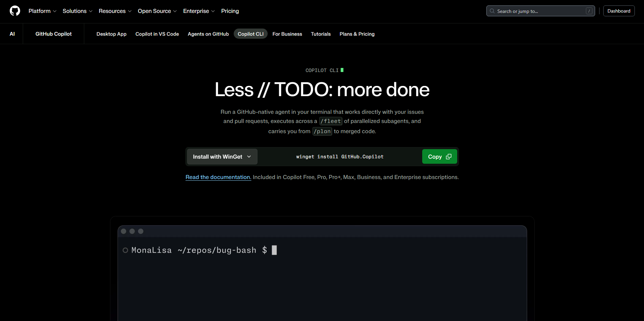
Task: Open the For Business tab
Action: [x=287, y=34]
